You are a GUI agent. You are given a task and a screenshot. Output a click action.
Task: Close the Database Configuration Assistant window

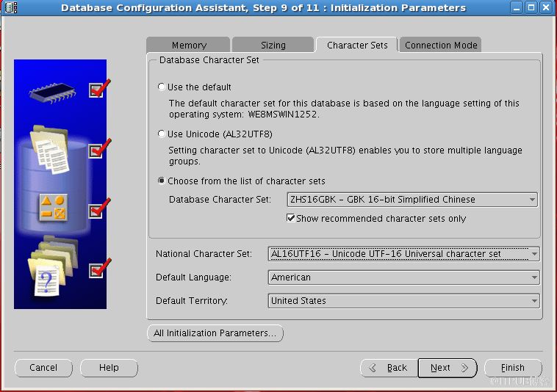point(546,7)
